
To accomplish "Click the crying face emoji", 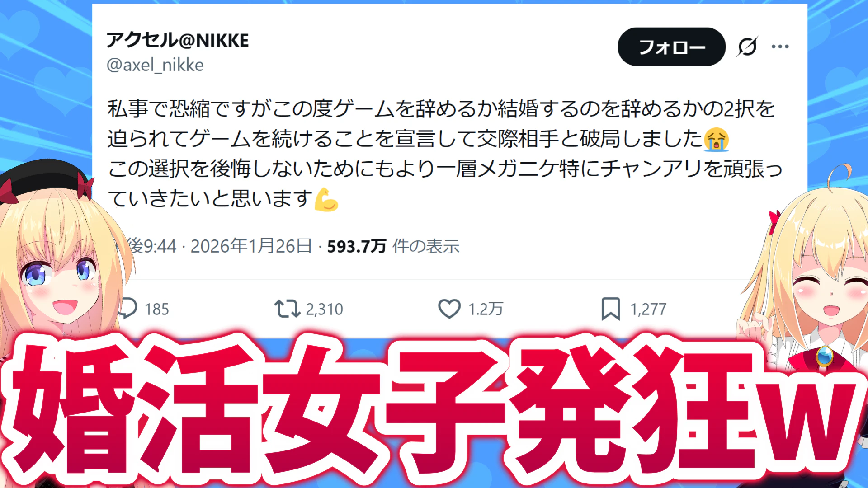I will coord(717,139).
